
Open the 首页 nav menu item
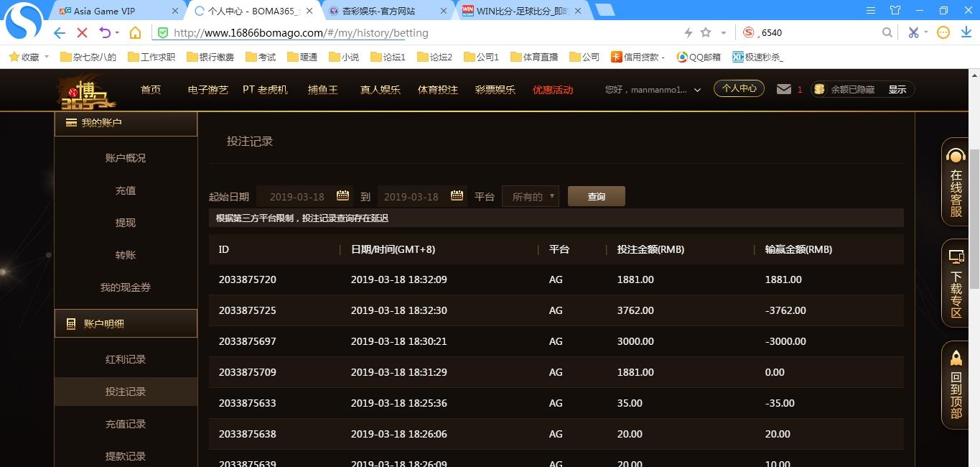pos(151,90)
